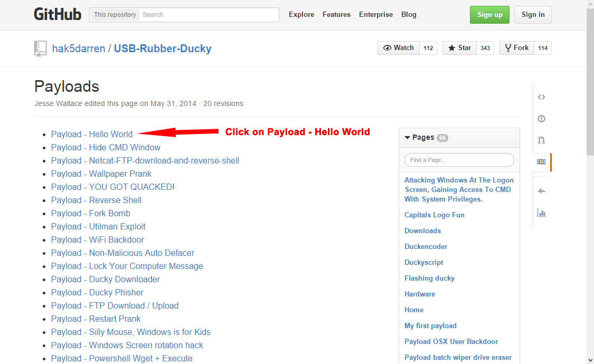This screenshot has width=594, height=364.
Task: Open Payload - Ducky Phisher
Action: tap(97, 293)
